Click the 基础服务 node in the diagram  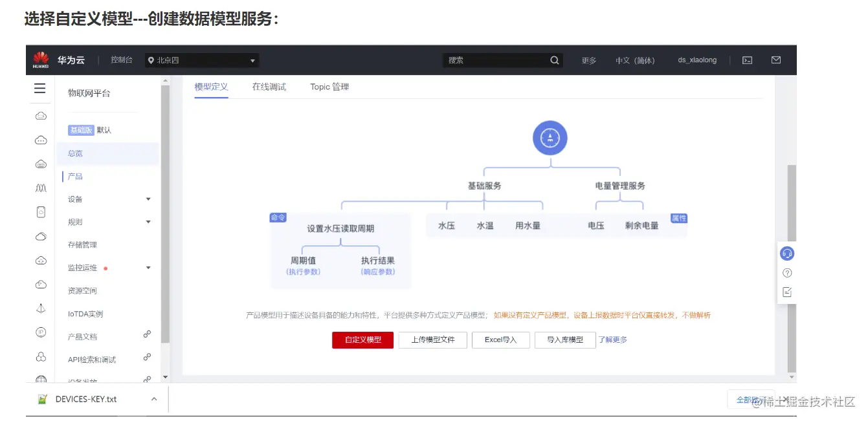point(485,186)
